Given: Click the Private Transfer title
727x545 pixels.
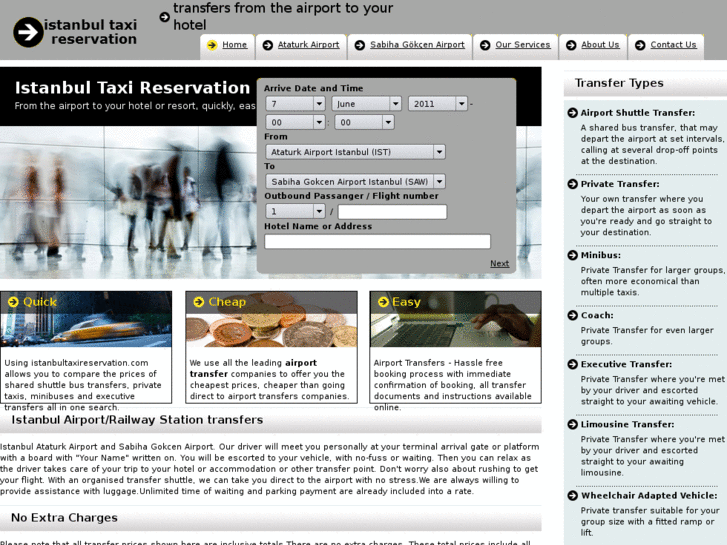Looking at the screenshot, I should 620,184.
